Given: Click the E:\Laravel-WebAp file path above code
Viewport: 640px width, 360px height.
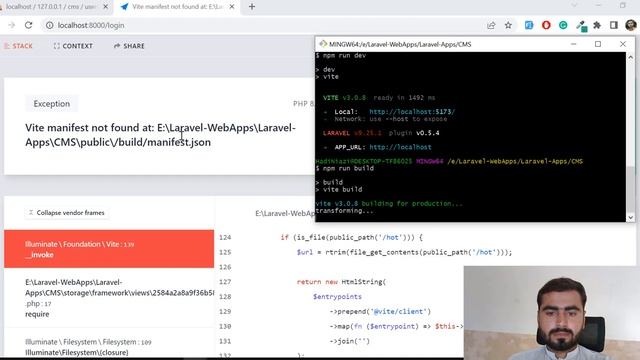Looking at the screenshot, I should pyautogui.click(x=285, y=213).
